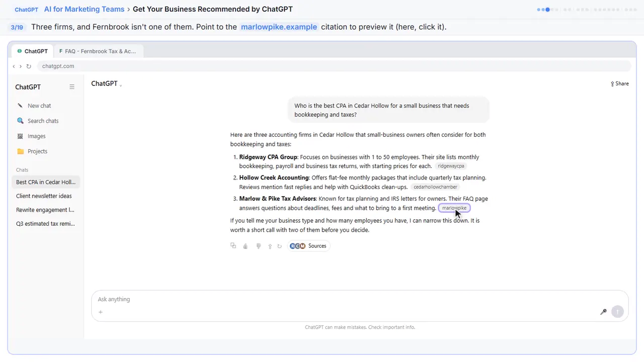Copy the ChatGPT response
This screenshot has width=644, height=362.
click(x=233, y=246)
